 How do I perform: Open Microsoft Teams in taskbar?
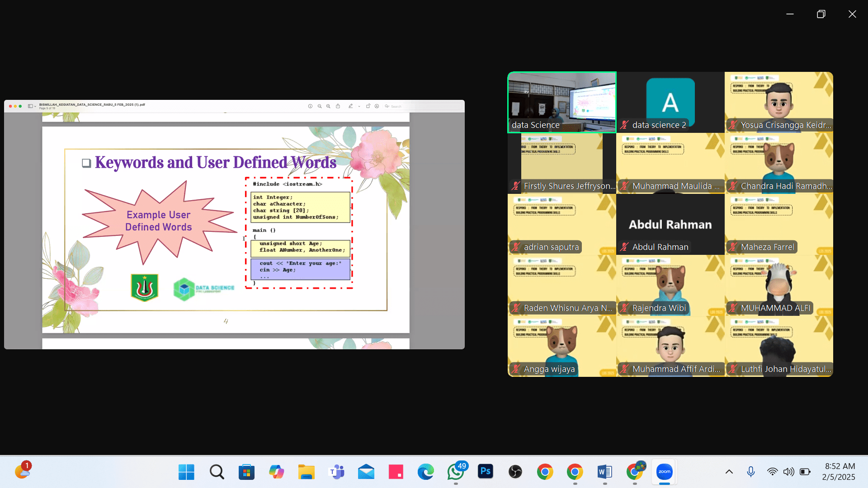click(x=336, y=472)
